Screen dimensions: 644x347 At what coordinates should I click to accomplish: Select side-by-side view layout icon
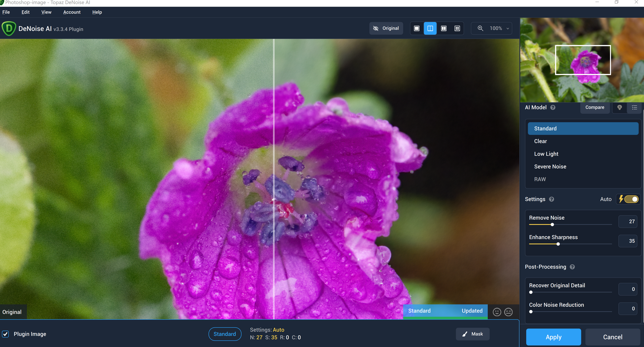(x=444, y=28)
